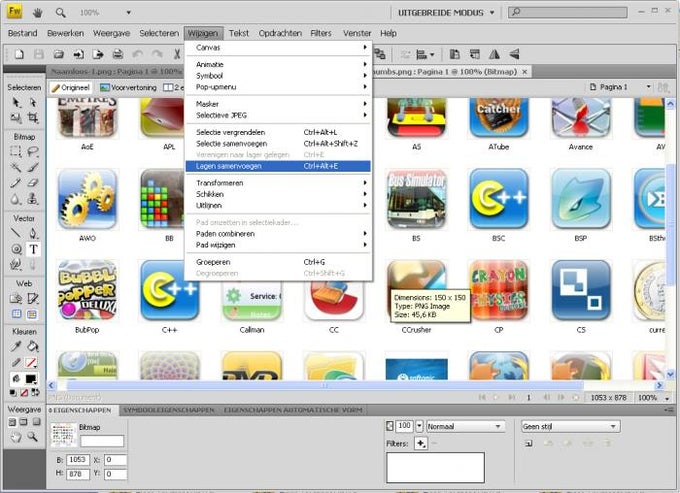
Task: Select the Blur tool
Action: pyautogui.click(x=16, y=199)
